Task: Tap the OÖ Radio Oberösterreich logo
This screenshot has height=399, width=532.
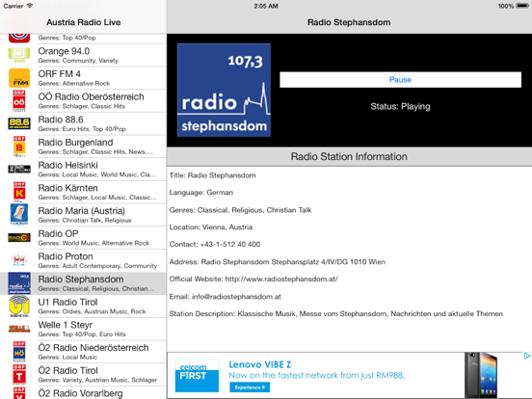Action: click(19, 101)
